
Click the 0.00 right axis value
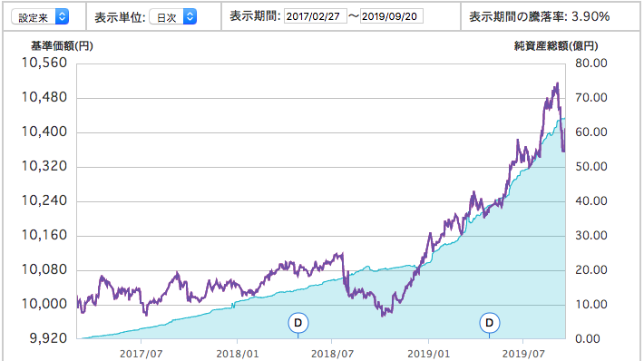(588, 339)
